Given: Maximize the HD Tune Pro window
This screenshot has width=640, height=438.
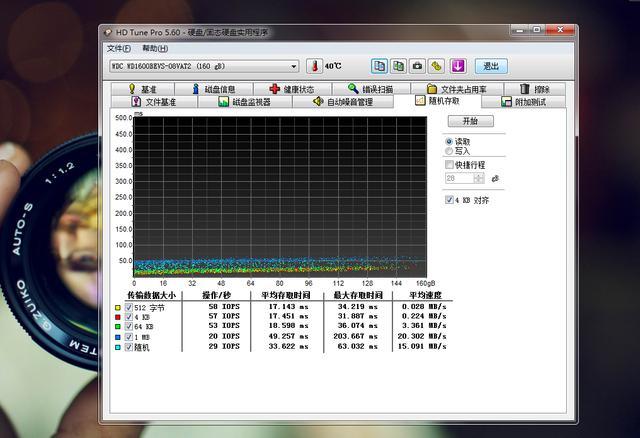Looking at the screenshot, I should (x=537, y=30).
